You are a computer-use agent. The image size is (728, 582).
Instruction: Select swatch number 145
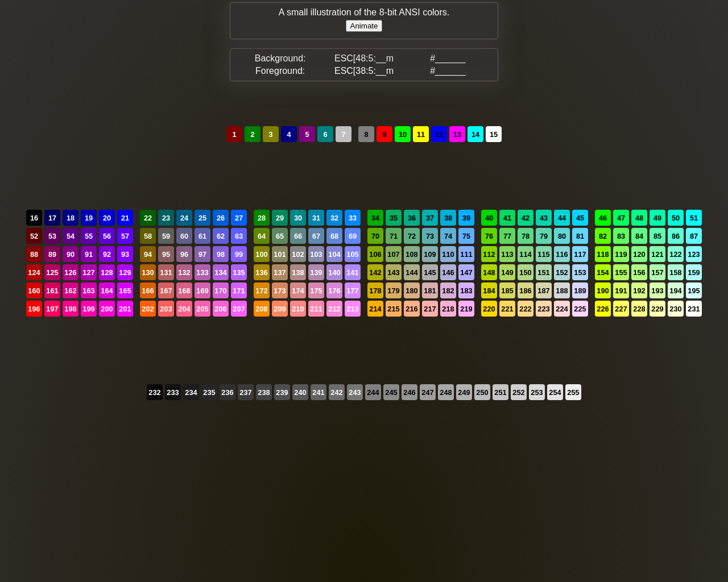coord(430,272)
